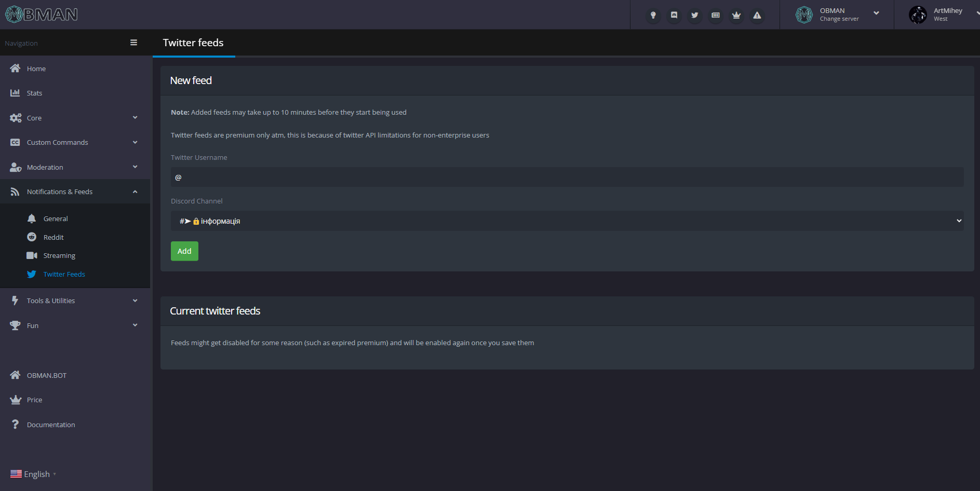Image resolution: width=980 pixels, height=491 pixels.
Task: Click the Change server label
Action: (839, 19)
